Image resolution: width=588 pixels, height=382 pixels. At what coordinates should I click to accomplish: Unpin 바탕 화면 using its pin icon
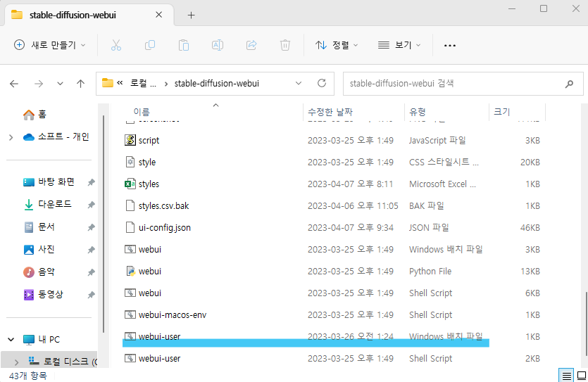click(91, 182)
